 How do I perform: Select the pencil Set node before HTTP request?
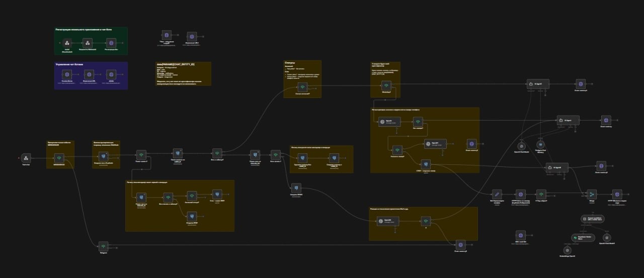496,195
